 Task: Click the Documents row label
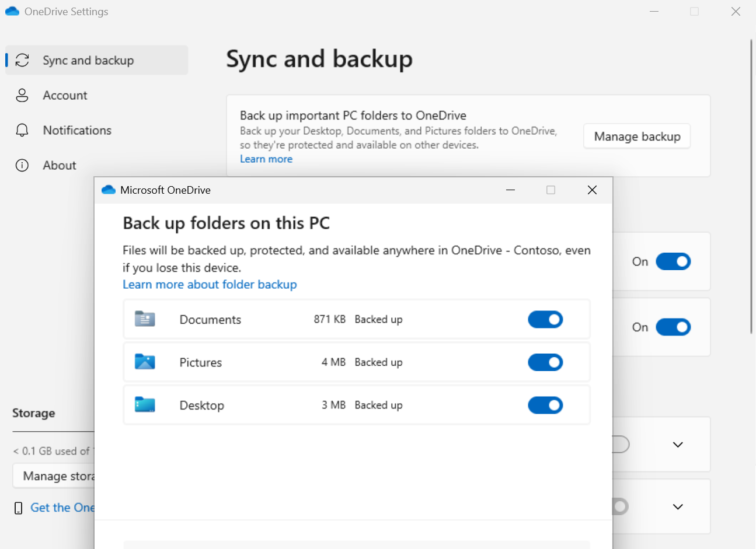pyautogui.click(x=210, y=319)
